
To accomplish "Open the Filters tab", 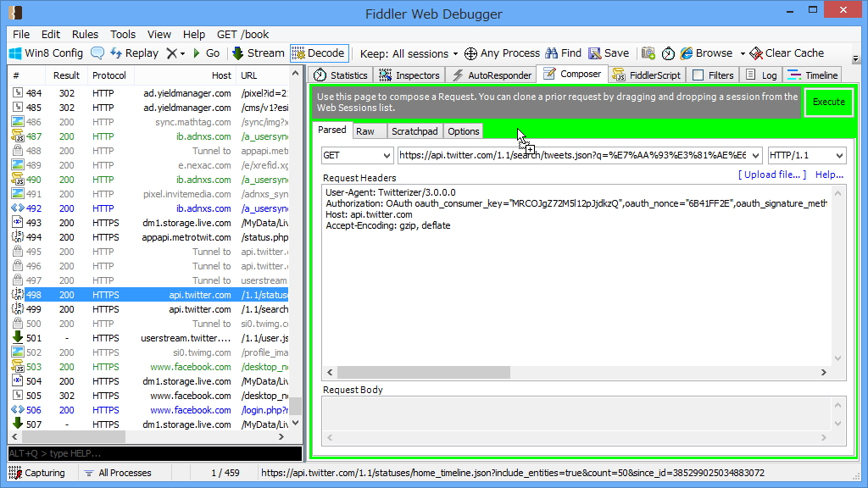I will pos(713,75).
